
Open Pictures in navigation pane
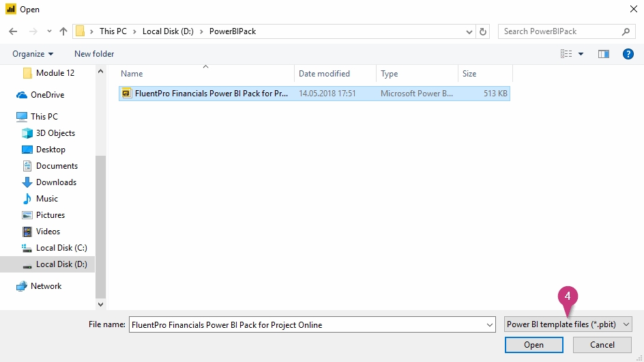click(x=43, y=215)
